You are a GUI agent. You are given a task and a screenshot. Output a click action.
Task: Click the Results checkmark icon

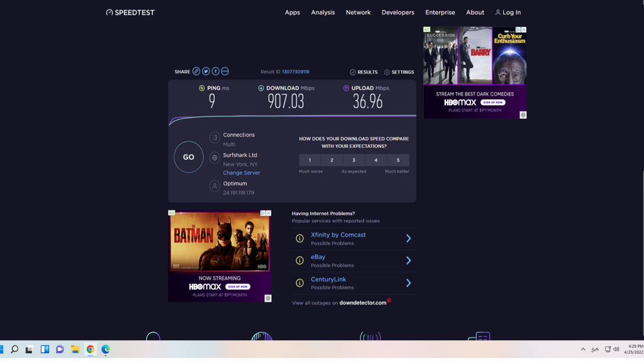click(x=352, y=72)
